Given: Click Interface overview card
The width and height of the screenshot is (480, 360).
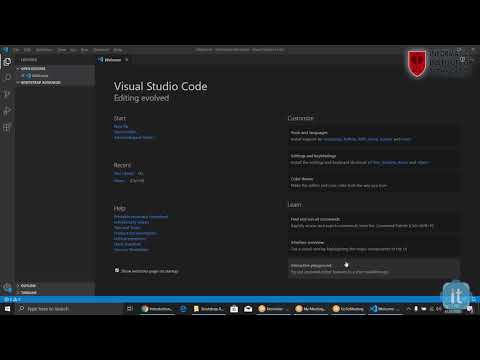Looking at the screenshot, I should tap(373, 246).
